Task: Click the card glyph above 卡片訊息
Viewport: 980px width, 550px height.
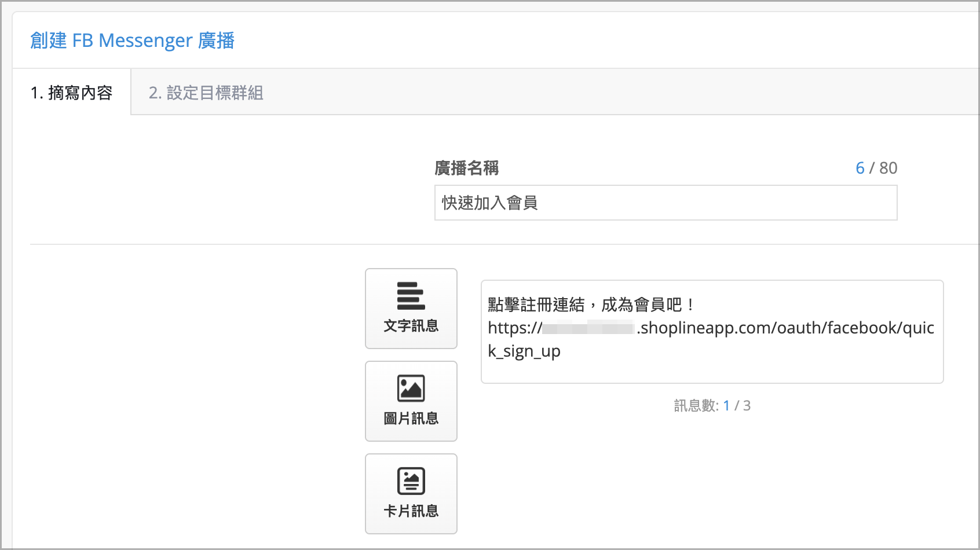Action: 411,479
